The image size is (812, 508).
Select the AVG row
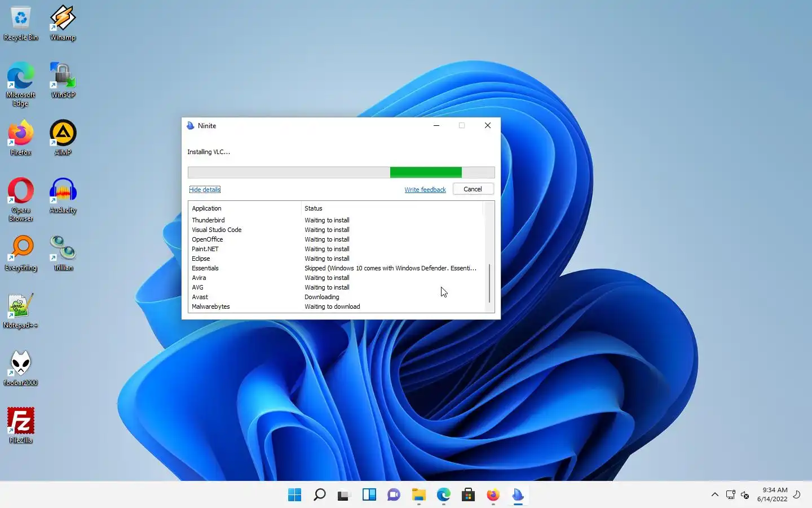337,287
